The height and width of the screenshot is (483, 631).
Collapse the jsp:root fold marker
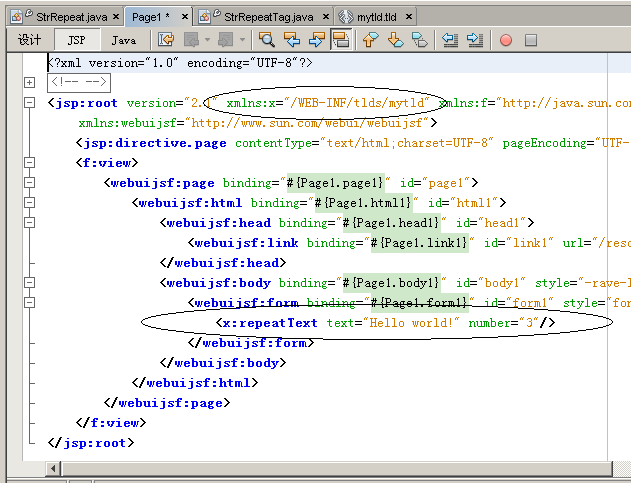click(30, 103)
